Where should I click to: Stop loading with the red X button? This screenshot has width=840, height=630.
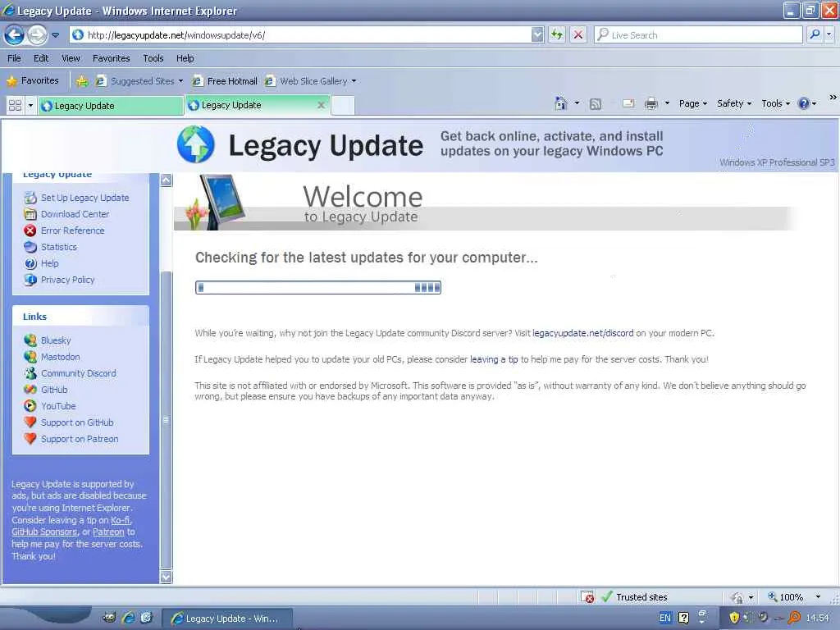tap(578, 34)
